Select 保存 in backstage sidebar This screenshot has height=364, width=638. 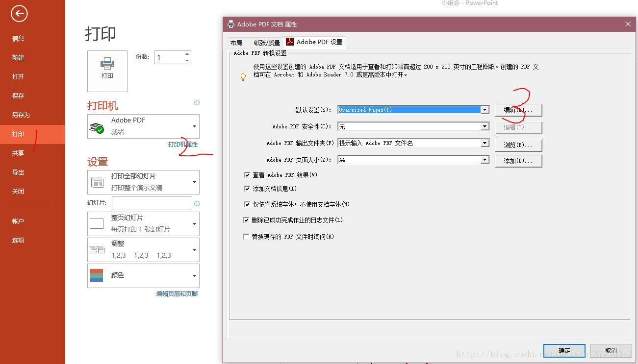[32, 96]
